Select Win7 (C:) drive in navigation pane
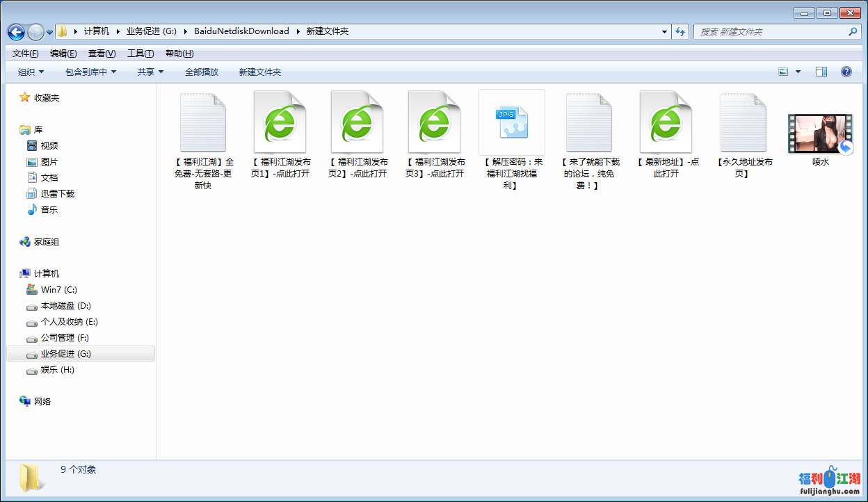 click(58, 289)
